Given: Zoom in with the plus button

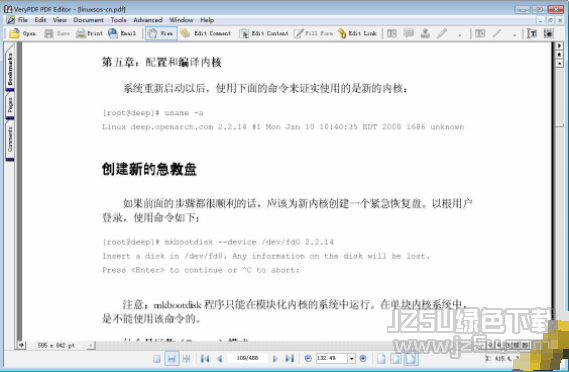Looking at the screenshot, I should [x=363, y=359].
